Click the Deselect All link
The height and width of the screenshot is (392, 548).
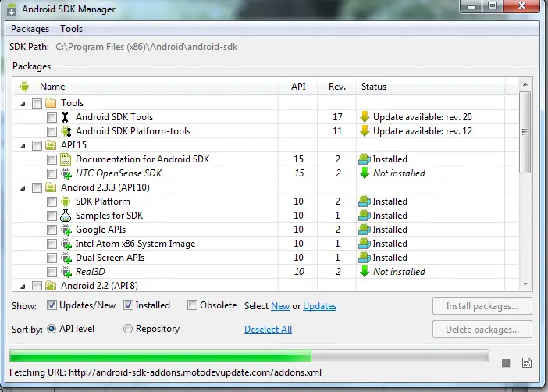[268, 330]
